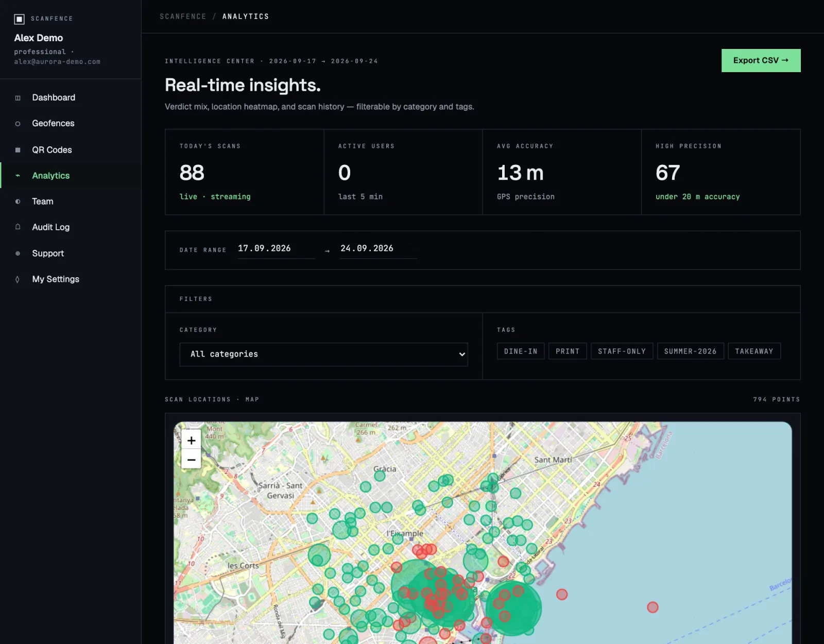Click the Analytics sidebar icon
Screen dimensions: 824x644
[18, 176]
